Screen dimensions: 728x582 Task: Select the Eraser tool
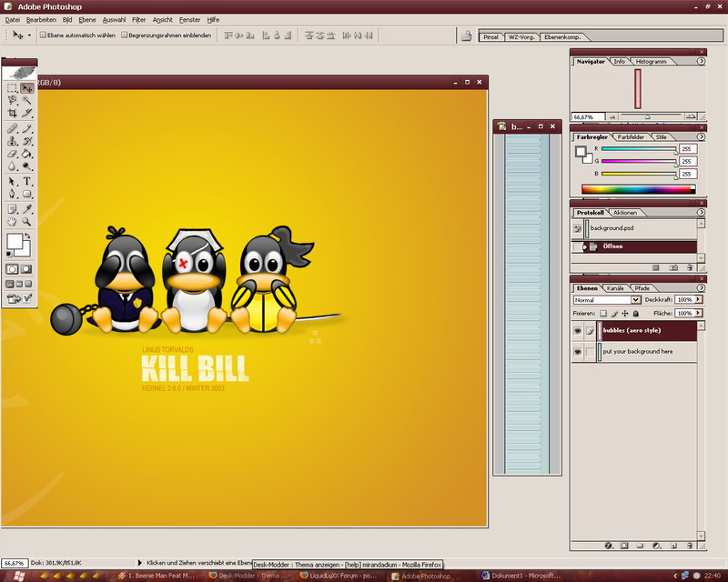[12, 154]
